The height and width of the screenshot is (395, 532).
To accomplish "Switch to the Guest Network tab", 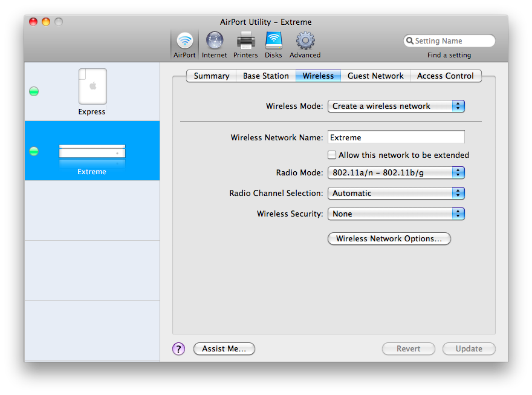I will pyautogui.click(x=375, y=76).
